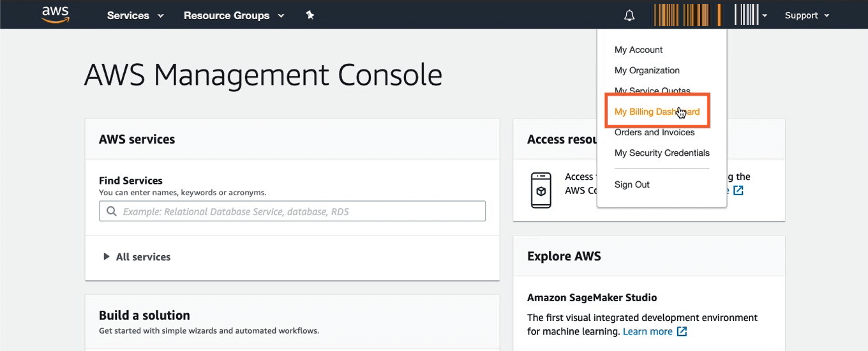Click the mobile app phone icon
This screenshot has height=351, width=868.
541,190
